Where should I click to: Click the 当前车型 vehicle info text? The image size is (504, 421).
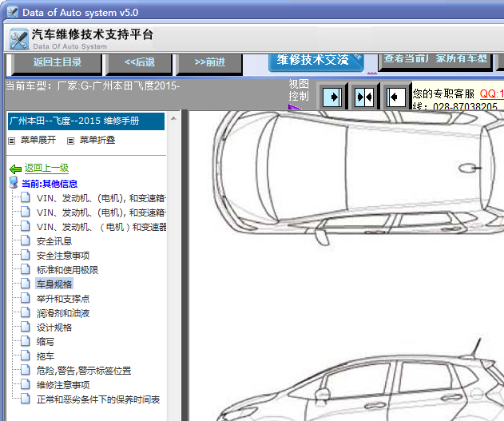click(93, 85)
